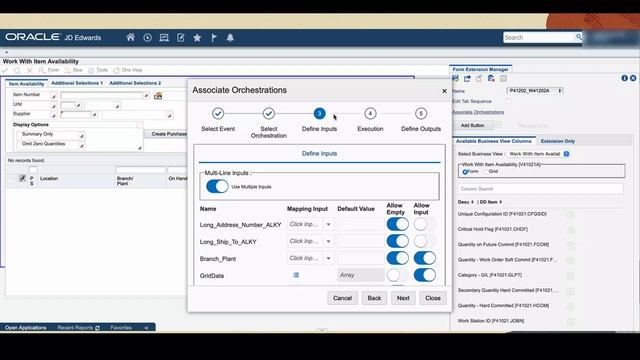Sort columns by Desc

[x=465, y=202]
